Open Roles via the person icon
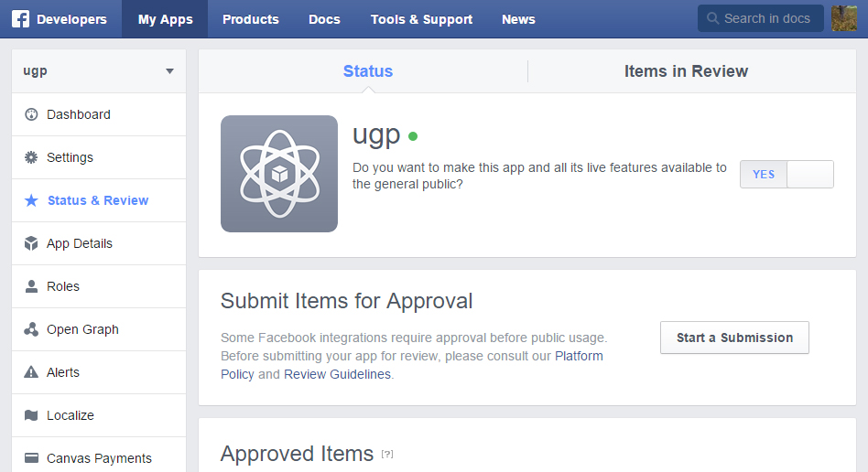This screenshot has height=472, width=868. [31, 286]
